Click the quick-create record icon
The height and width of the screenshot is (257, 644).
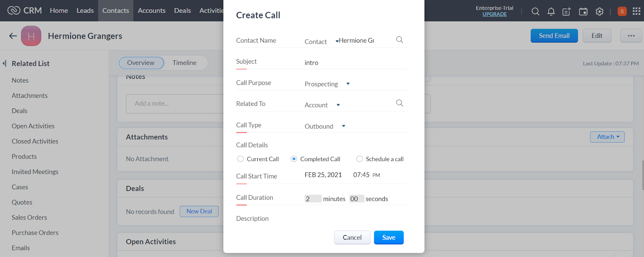[566, 11]
